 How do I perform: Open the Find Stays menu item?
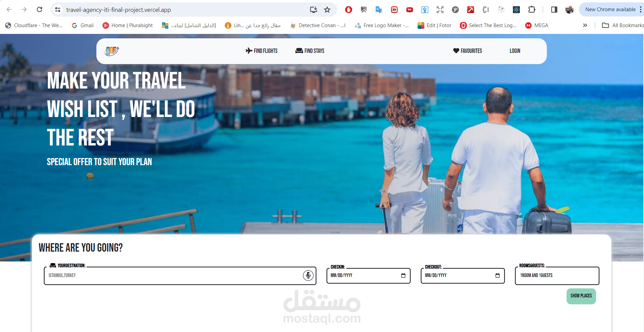point(310,51)
